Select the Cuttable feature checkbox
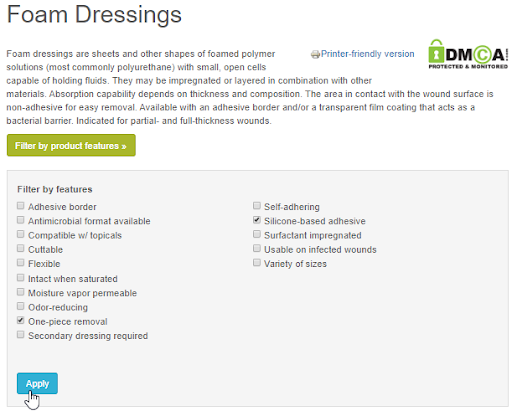 tap(21, 249)
